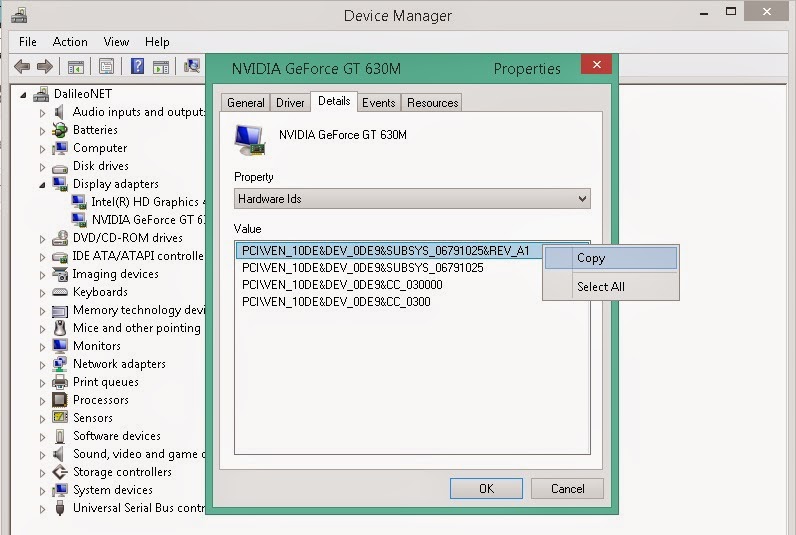The height and width of the screenshot is (535, 796).
Task: Click the Device Manager title bar icon
Action: [19, 15]
